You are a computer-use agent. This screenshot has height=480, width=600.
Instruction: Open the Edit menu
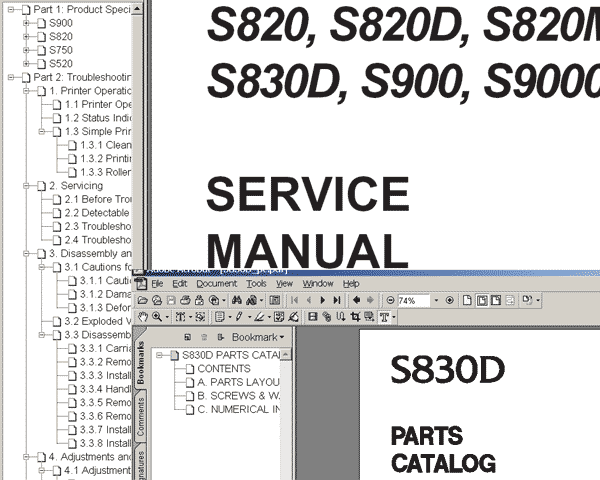pos(179,284)
